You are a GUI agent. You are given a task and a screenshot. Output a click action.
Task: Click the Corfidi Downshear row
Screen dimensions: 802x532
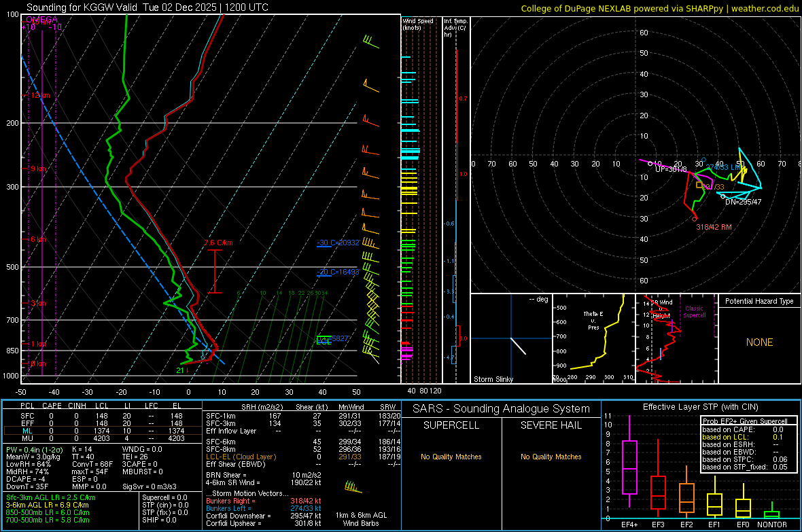pyautogui.click(x=264, y=516)
